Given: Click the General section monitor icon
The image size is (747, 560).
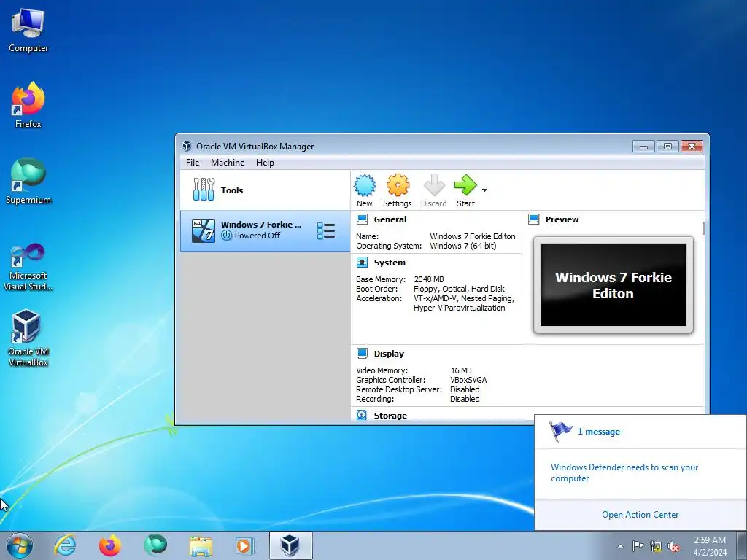Looking at the screenshot, I should (362, 219).
